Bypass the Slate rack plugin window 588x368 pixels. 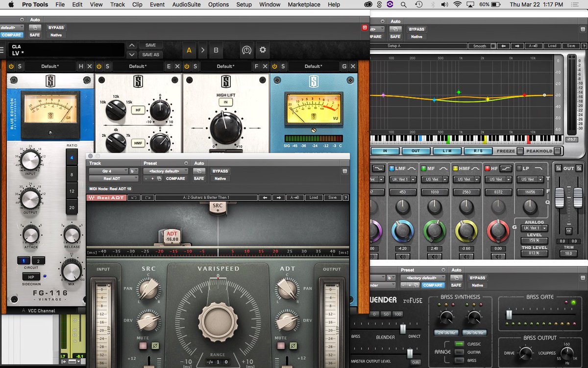(x=55, y=28)
